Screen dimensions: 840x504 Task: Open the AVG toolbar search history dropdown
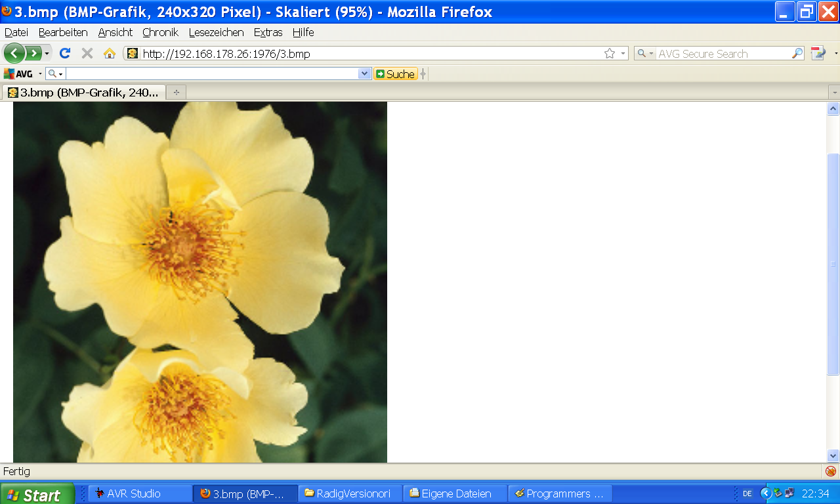coord(365,74)
